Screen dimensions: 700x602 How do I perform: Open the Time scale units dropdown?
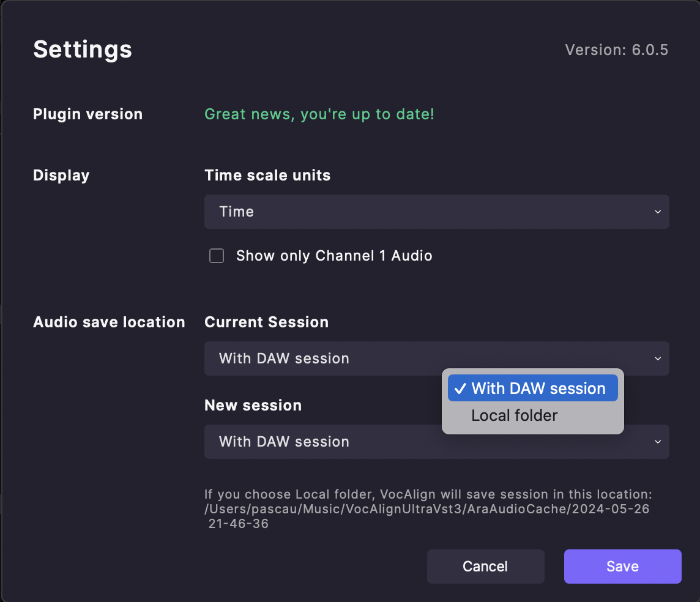coord(436,212)
